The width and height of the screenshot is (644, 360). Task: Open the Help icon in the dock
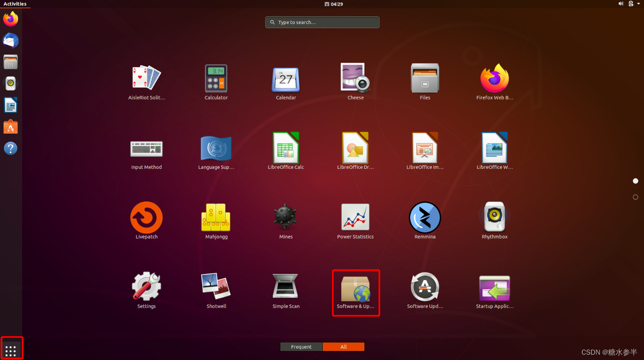tap(11, 148)
